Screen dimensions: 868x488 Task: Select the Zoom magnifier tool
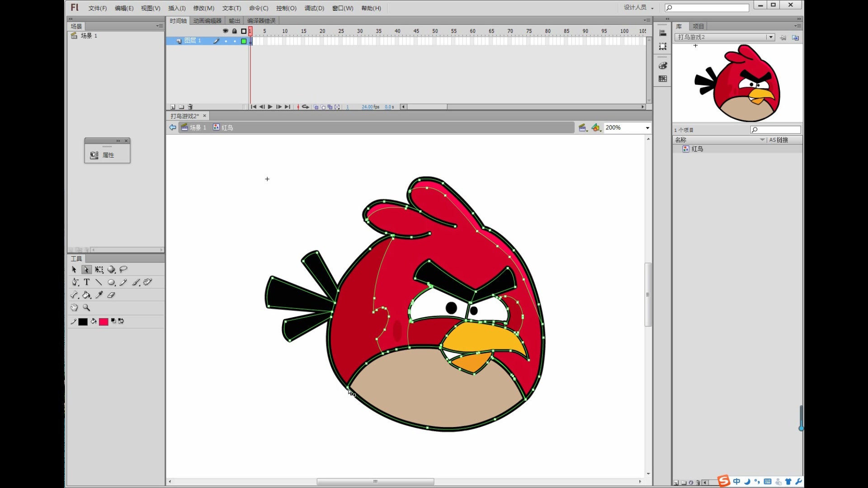point(86,308)
